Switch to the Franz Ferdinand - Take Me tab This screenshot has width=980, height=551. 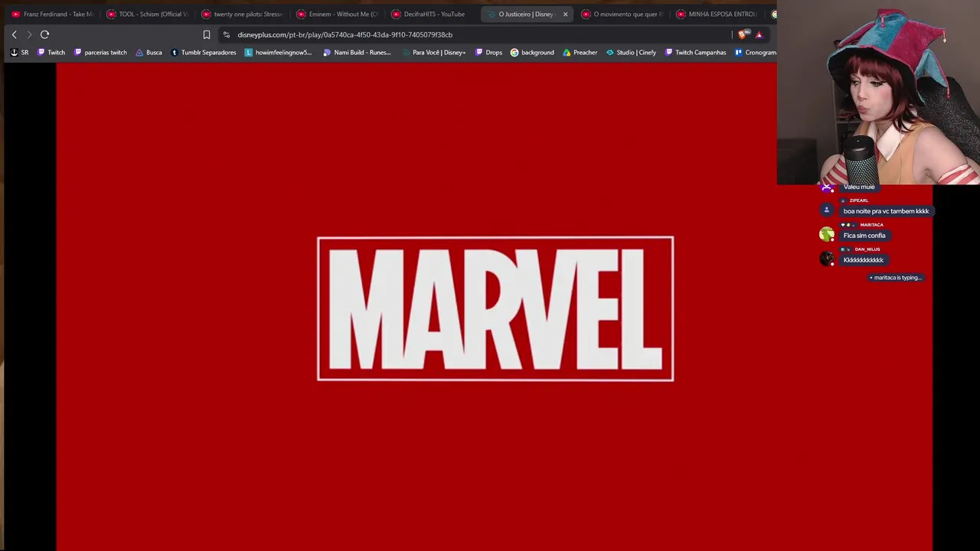[x=52, y=14]
